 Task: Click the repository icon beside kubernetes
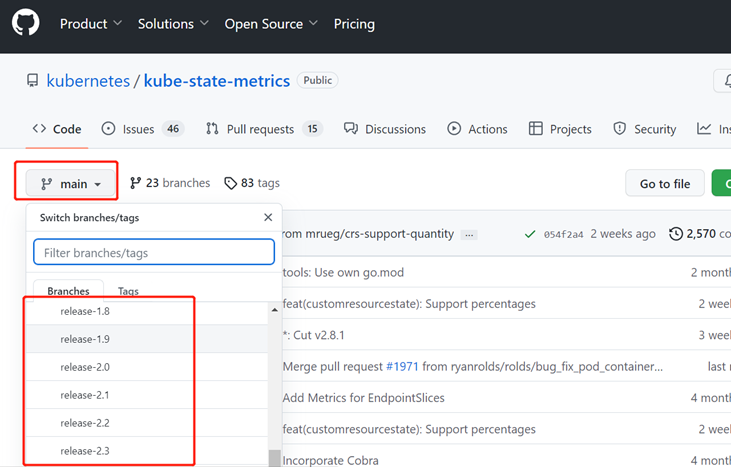32,81
